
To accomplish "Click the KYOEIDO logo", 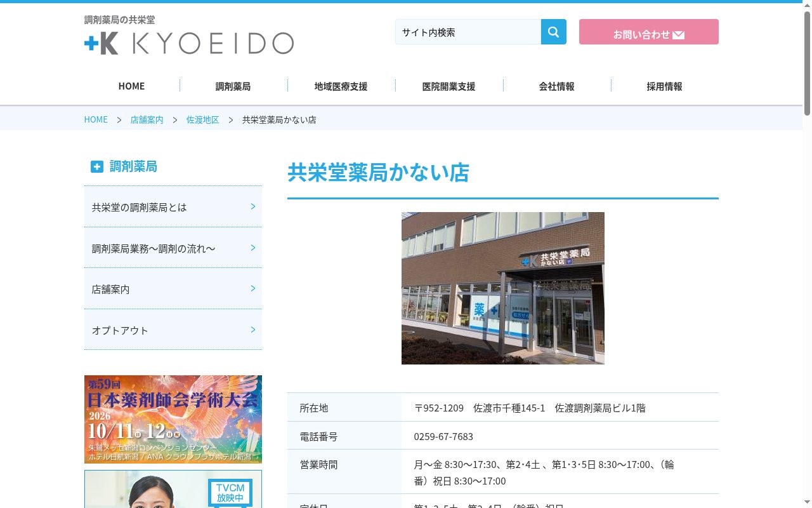I will (189, 43).
